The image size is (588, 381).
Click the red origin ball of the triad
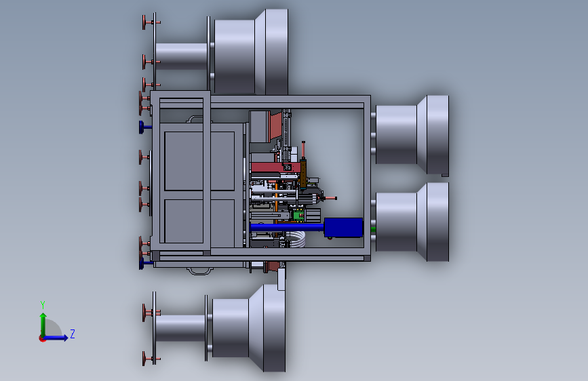coord(42,338)
